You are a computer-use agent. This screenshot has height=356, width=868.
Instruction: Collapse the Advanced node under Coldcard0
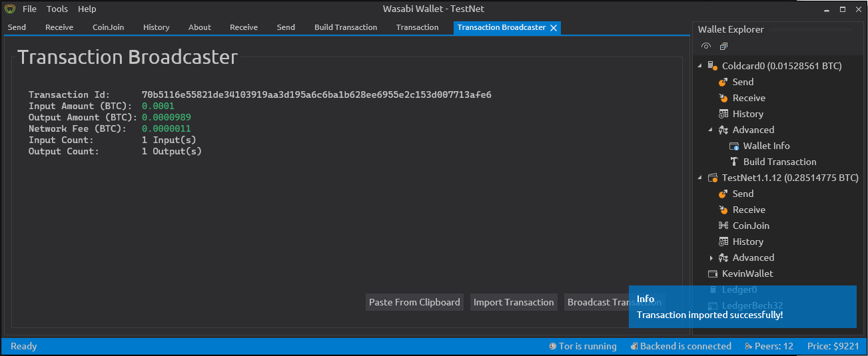click(711, 130)
